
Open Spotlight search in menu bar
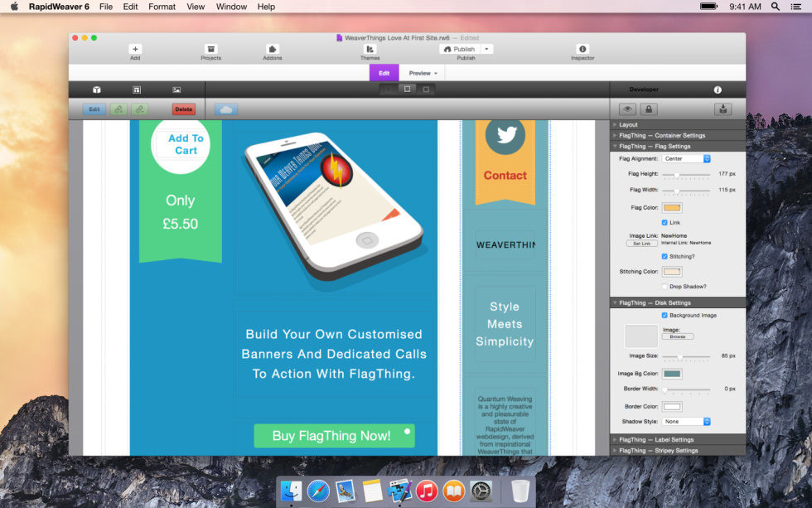(x=776, y=7)
